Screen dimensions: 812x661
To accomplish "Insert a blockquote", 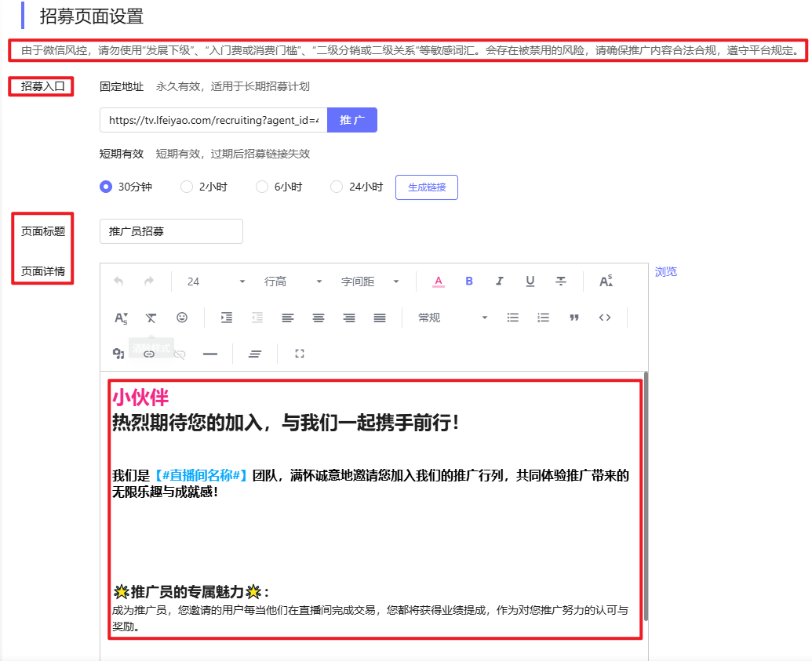I will pos(574,318).
